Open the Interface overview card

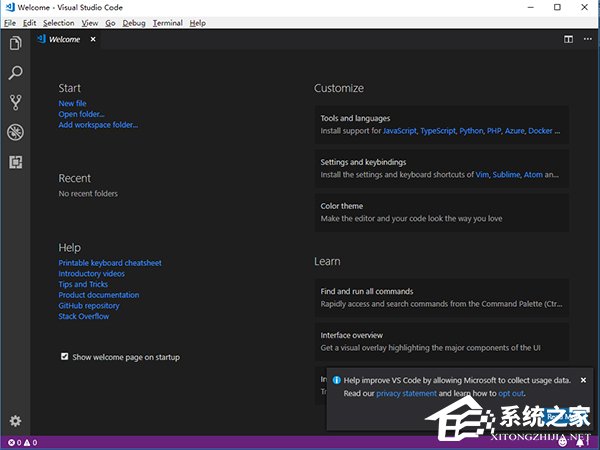coord(442,341)
